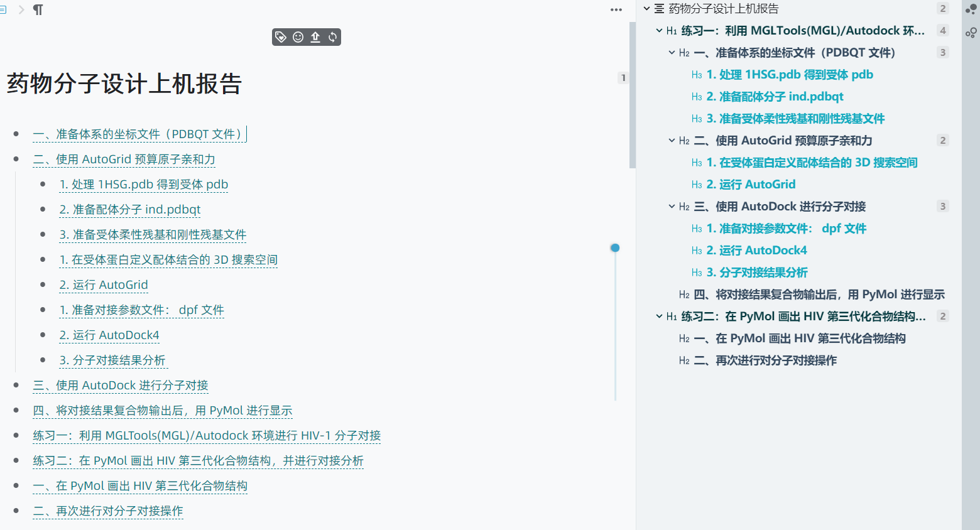Select outline item 二、再次进行对分子对接操作
The height and width of the screenshot is (530, 980).
(x=765, y=360)
